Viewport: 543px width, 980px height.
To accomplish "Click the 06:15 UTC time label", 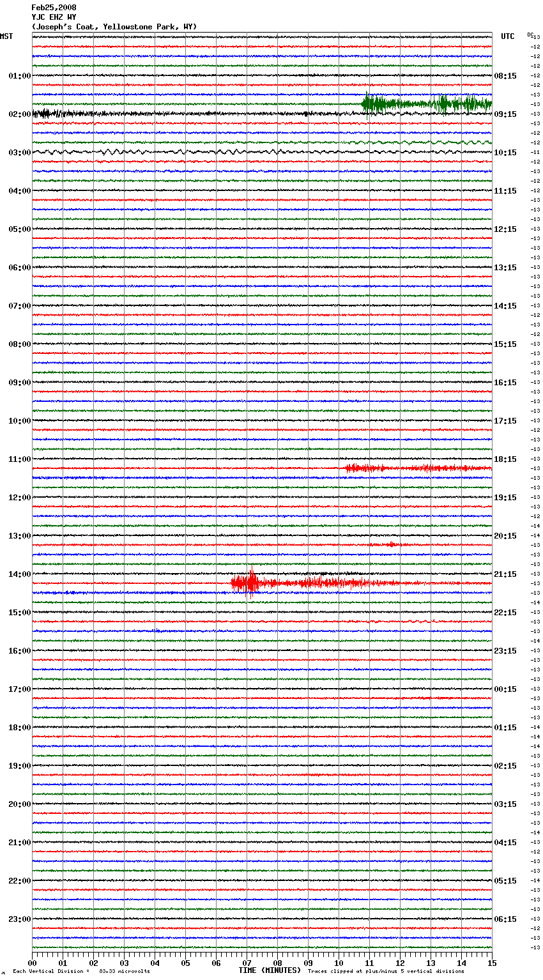I will [505, 919].
